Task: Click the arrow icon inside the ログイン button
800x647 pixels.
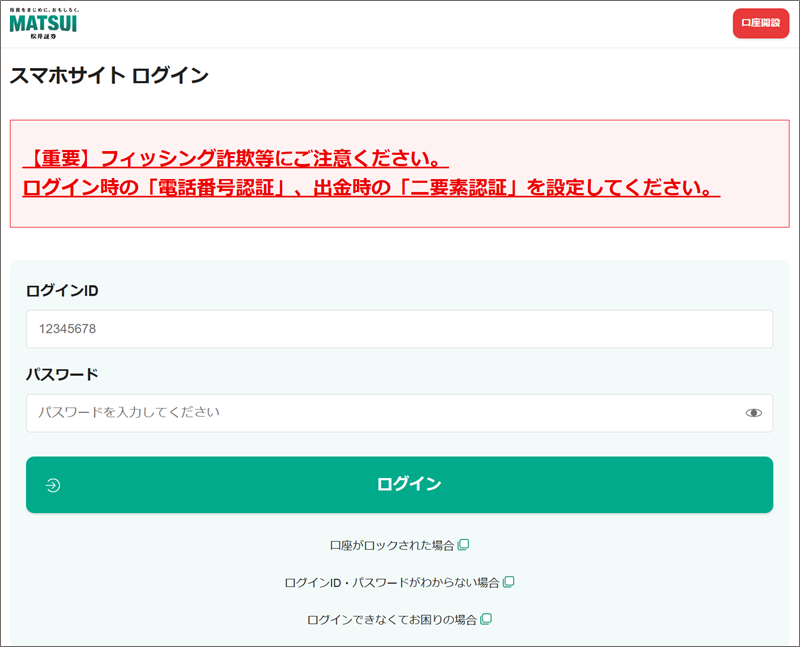Action: click(53, 485)
